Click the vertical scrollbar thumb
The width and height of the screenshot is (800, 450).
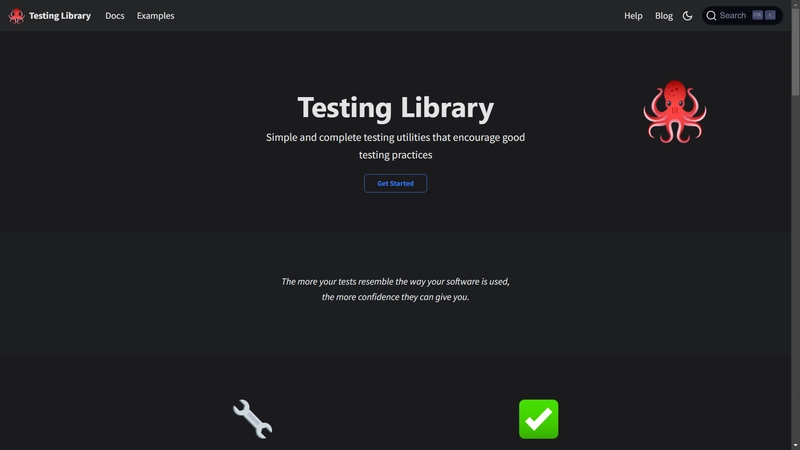click(x=795, y=51)
